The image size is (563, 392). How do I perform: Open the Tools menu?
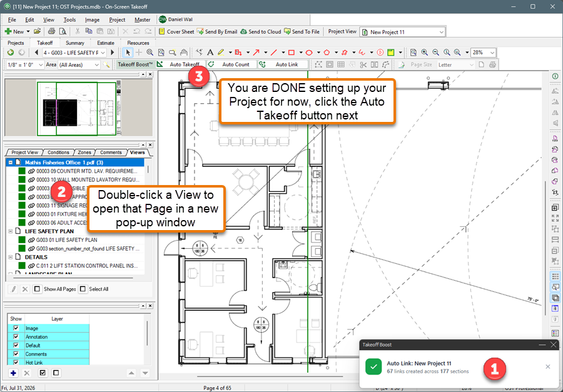[69, 20]
